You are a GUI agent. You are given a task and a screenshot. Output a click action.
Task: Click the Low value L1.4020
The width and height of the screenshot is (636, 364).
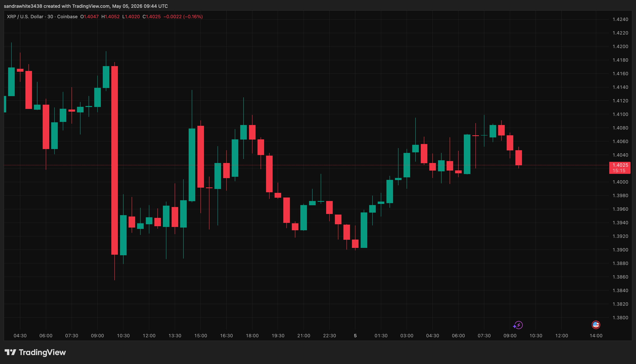click(131, 17)
